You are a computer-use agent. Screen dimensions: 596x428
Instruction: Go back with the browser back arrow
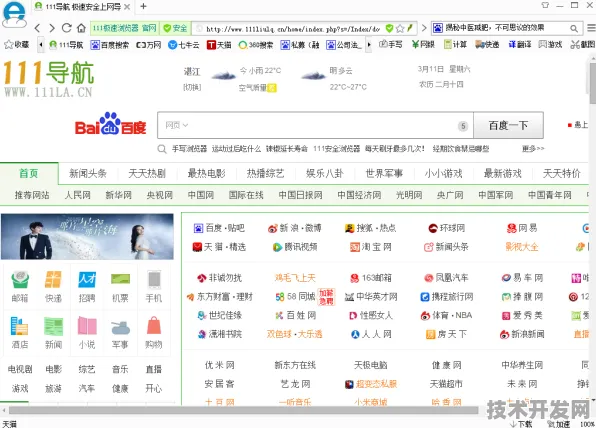[x=37, y=28]
